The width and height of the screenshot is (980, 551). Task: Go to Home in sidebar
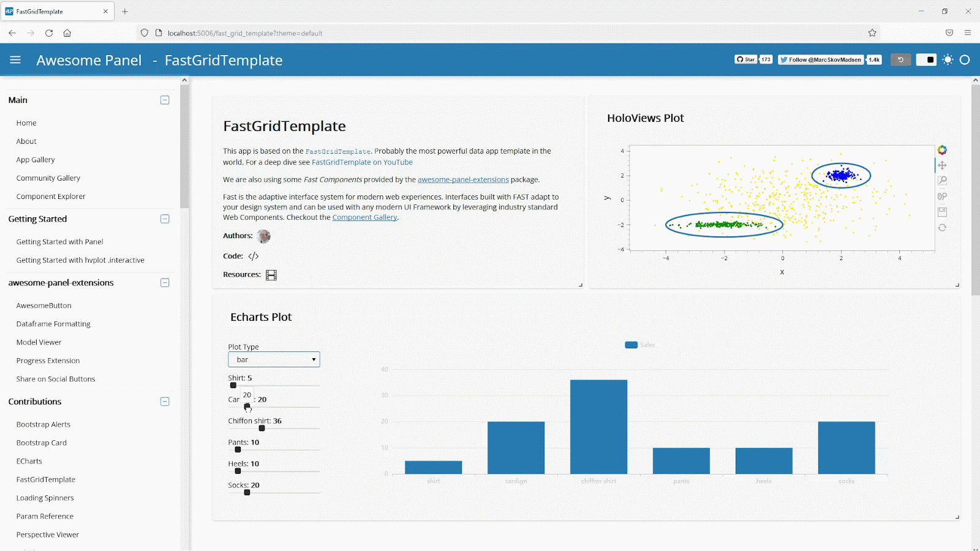[26, 123]
